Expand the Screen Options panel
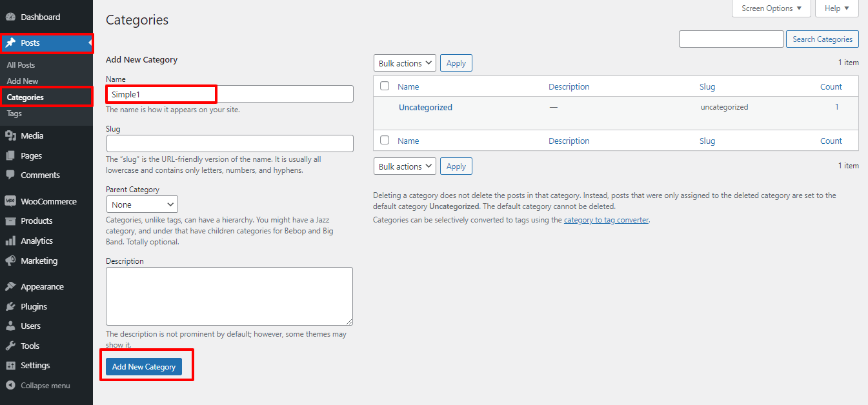The image size is (868, 405). tap(771, 8)
